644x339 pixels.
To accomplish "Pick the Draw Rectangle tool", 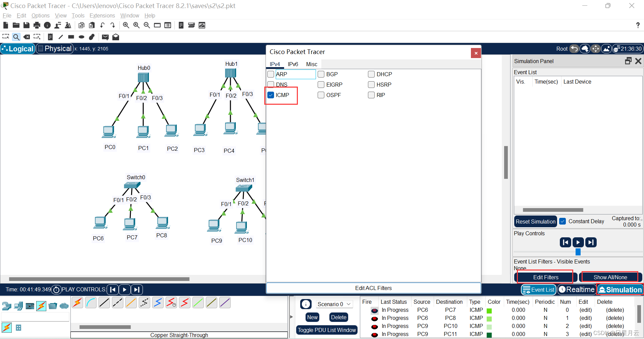I will pyautogui.click(x=71, y=37).
